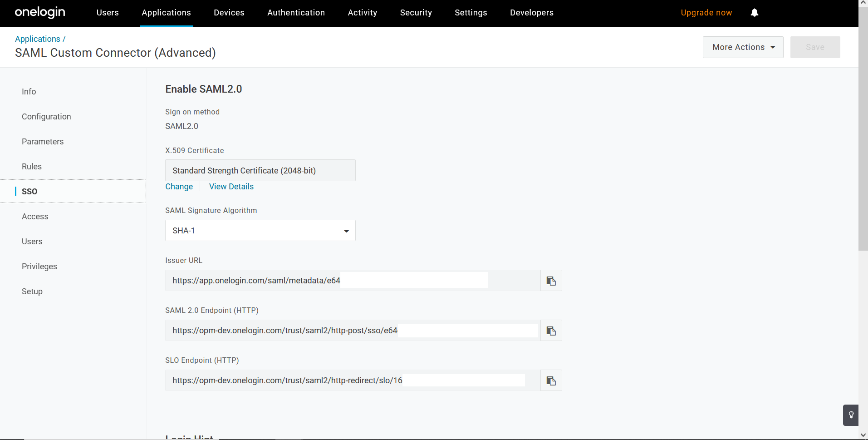868x440 pixels.
Task: Open the Security menu
Action: coord(416,13)
